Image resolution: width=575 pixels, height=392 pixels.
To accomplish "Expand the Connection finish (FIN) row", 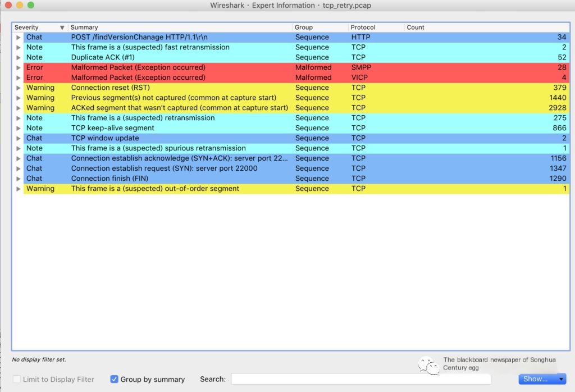I will point(19,179).
